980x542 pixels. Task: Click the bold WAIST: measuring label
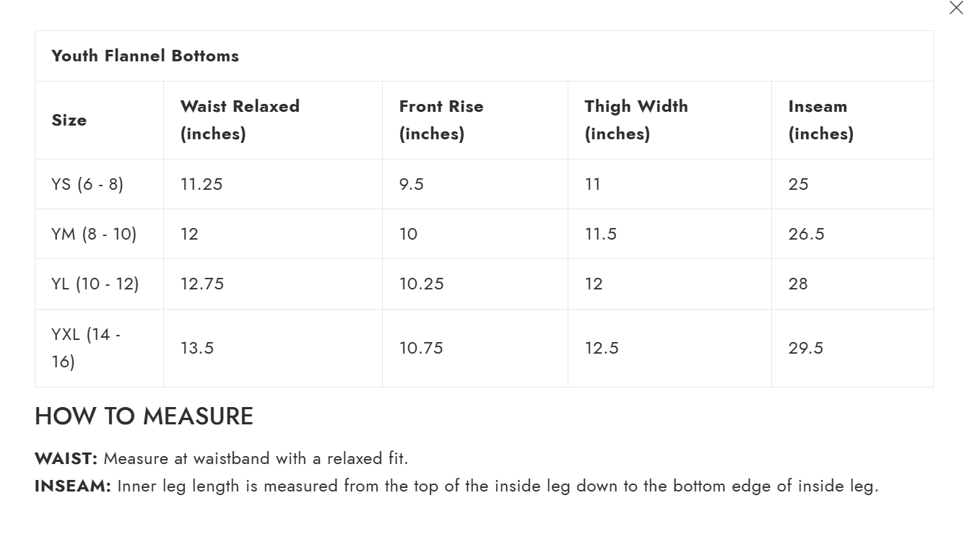click(x=66, y=458)
